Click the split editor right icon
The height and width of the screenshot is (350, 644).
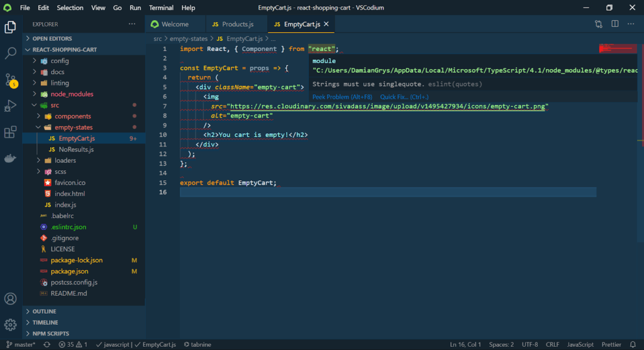coord(614,24)
